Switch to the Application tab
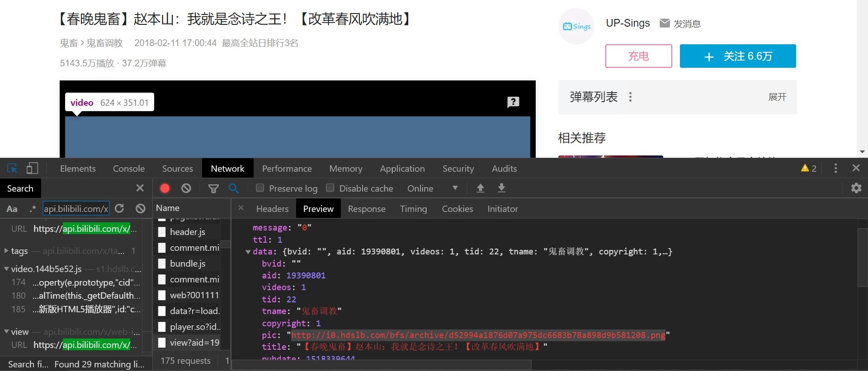868x371 pixels. 402,169
